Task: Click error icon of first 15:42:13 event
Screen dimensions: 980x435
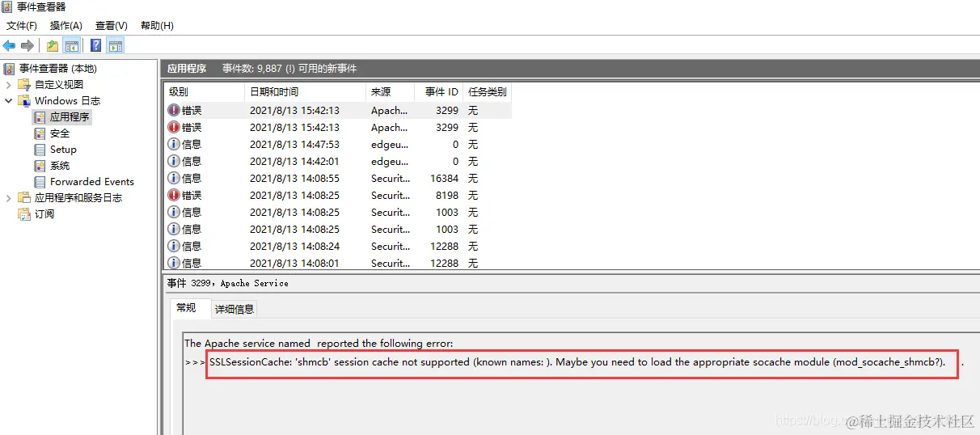Action: (x=174, y=110)
